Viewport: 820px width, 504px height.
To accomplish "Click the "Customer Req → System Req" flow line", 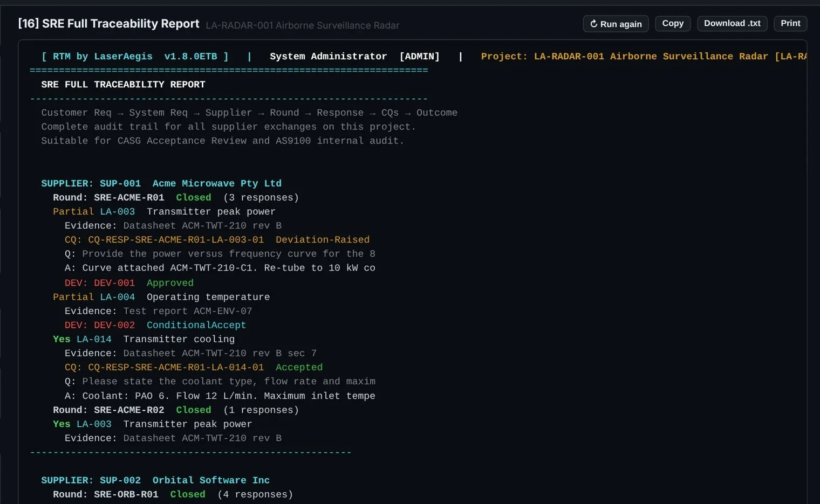I will coord(249,113).
